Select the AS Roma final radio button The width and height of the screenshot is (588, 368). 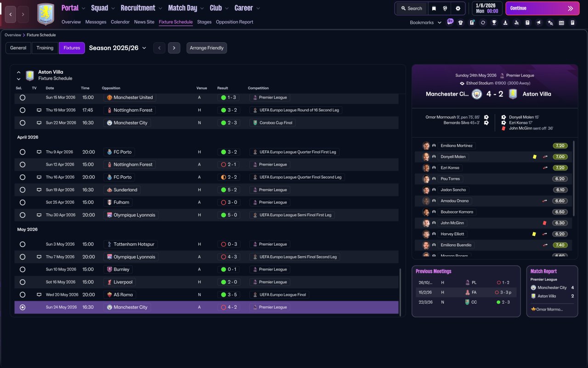click(23, 294)
